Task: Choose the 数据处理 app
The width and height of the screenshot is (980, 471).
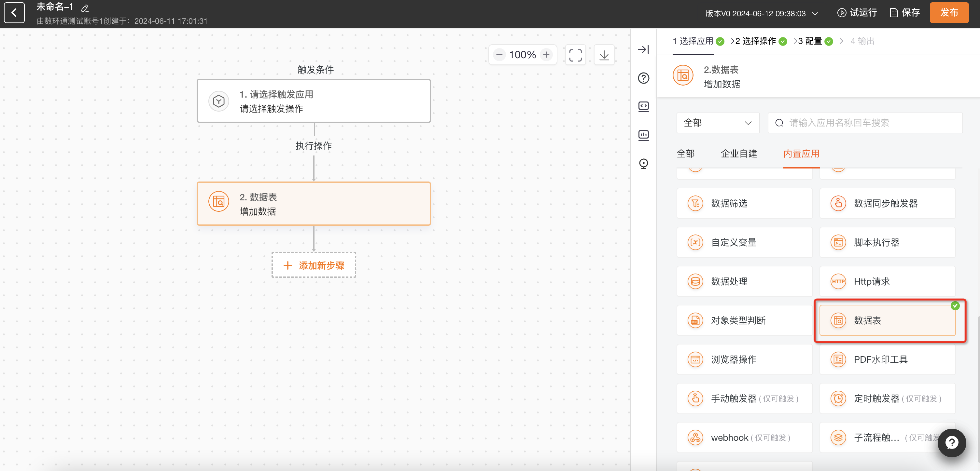Action: click(745, 281)
